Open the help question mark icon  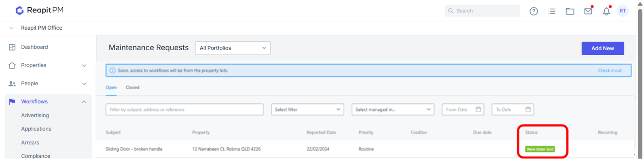[x=534, y=11]
